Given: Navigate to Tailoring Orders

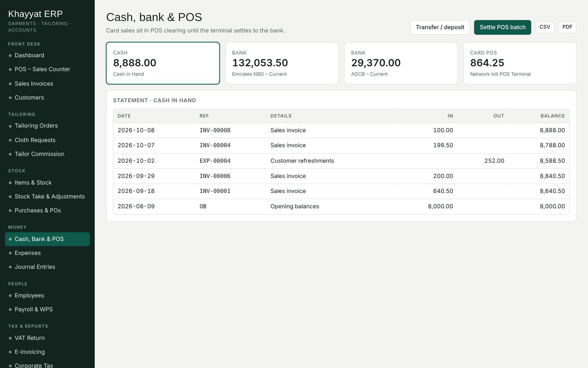Looking at the screenshot, I should tap(47, 126).
